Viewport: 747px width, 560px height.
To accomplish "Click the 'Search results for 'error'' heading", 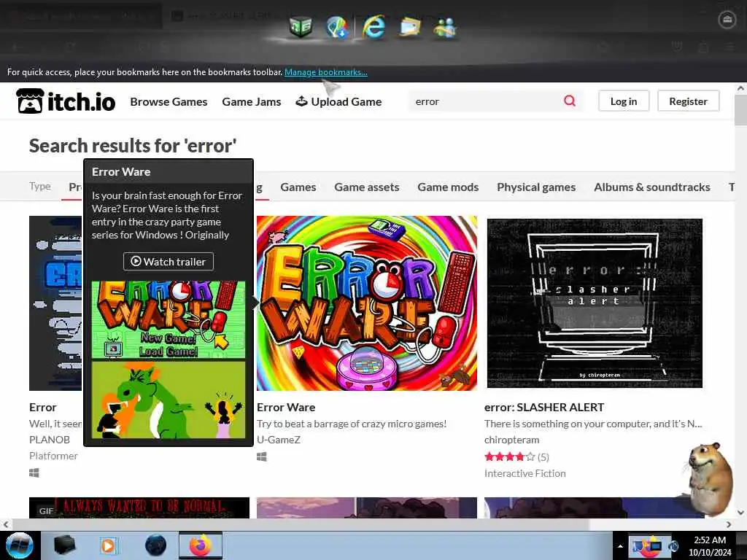I will point(133,145).
